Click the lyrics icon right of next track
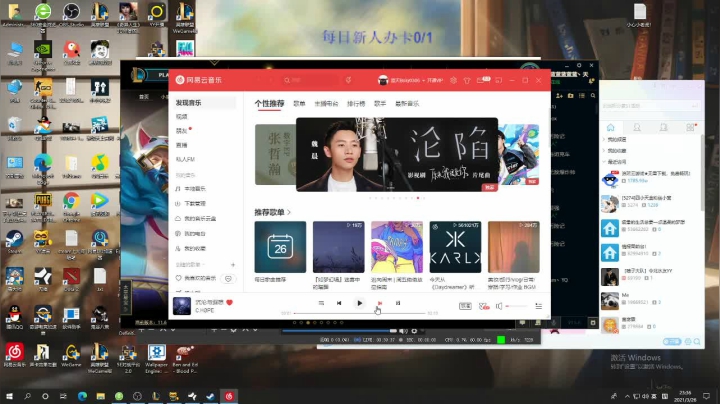Viewport: 720px width, 404px height. pyautogui.click(x=398, y=303)
